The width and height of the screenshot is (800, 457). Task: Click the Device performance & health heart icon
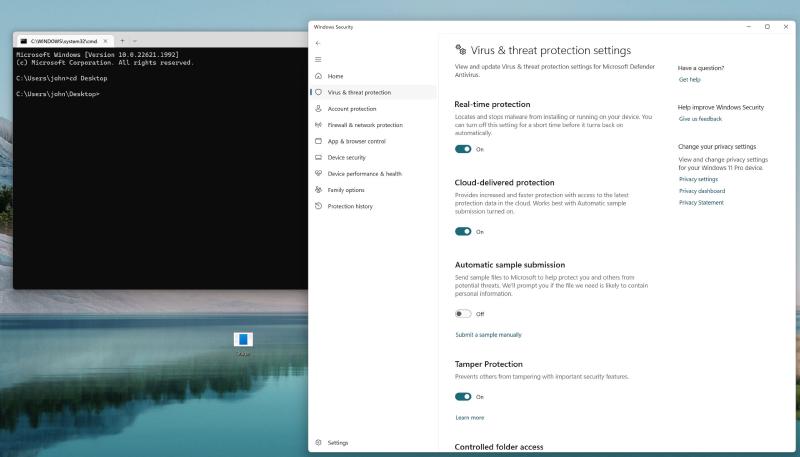318,173
